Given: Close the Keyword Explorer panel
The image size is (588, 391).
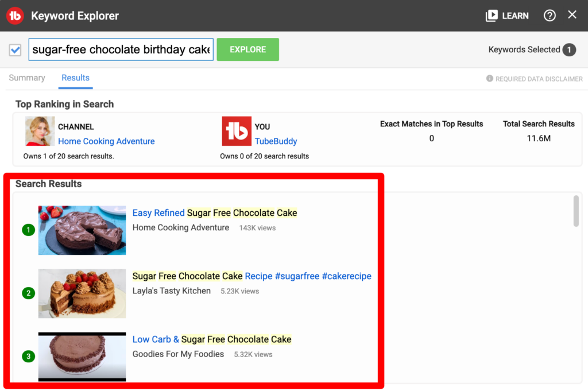Looking at the screenshot, I should pyautogui.click(x=572, y=15).
